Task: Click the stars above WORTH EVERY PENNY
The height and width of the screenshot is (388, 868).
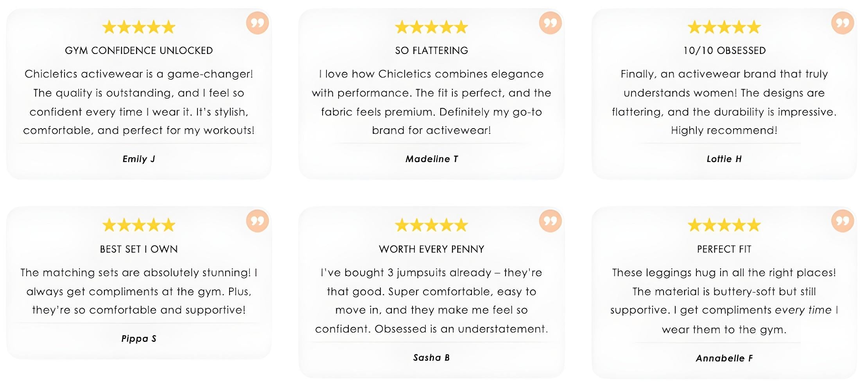Action: 432,225
